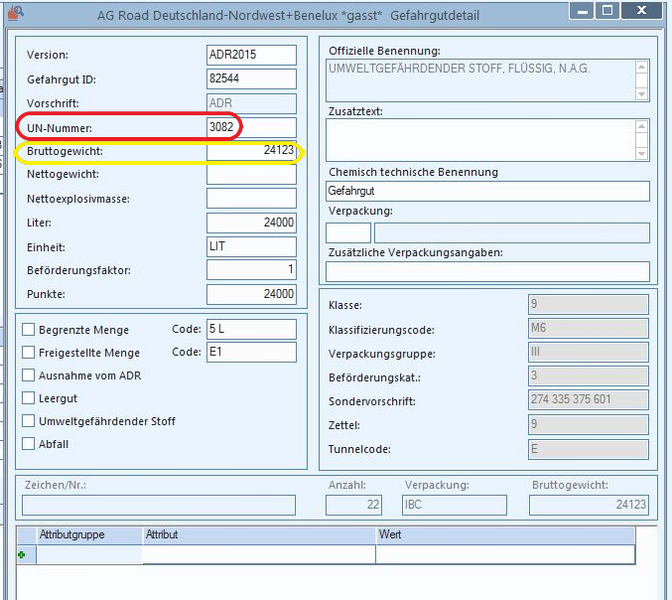Click the Vorschrift field showing ADR

coord(252,103)
